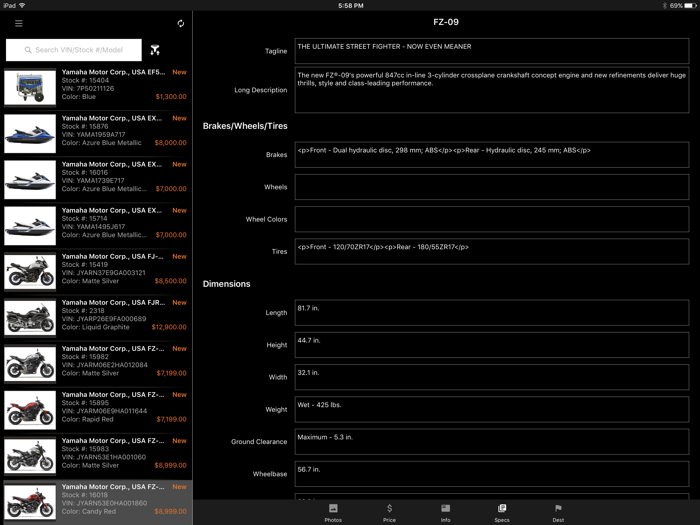Select inventory item with Stock # 15895
Screen dimensions: 700x525
(x=96, y=409)
